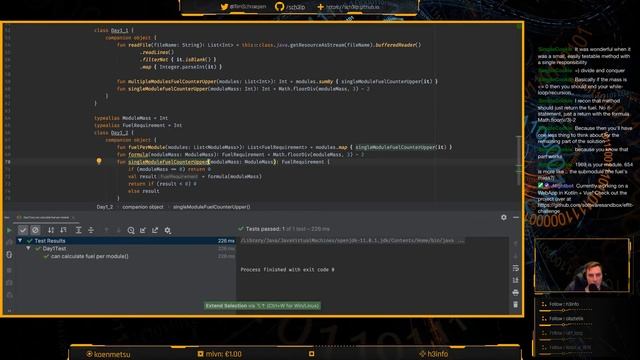
Task: Export test results icon
Action: (x=155, y=230)
